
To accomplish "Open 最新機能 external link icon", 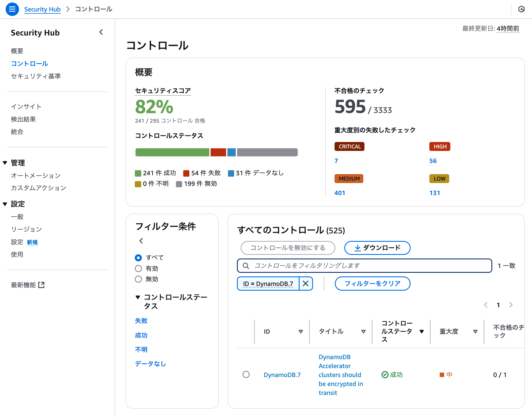I will (41, 285).
